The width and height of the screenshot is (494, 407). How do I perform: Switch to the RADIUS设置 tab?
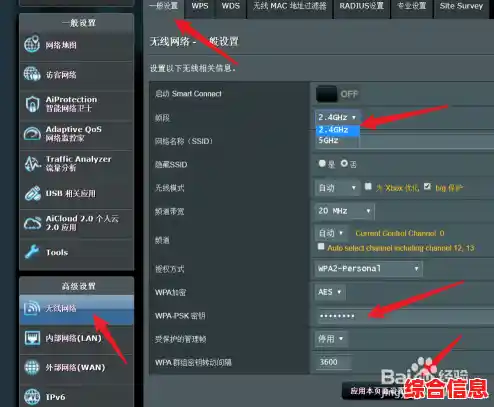click(362, 6)
